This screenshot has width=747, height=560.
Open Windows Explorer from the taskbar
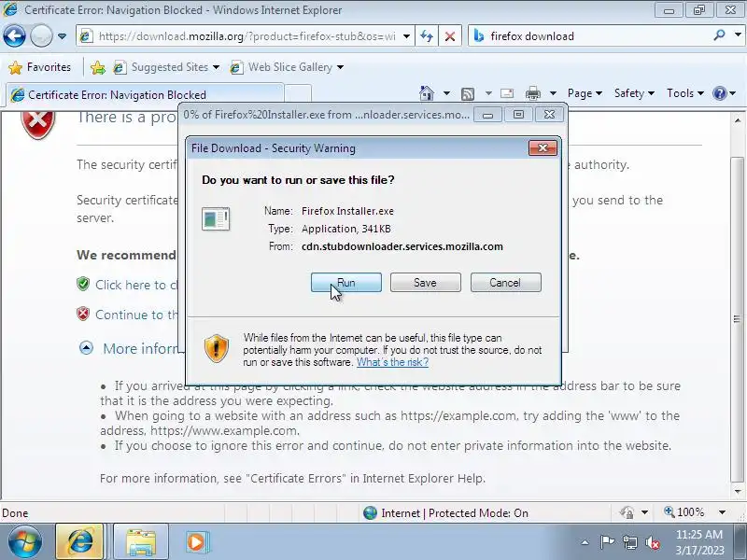pos(141,542)
